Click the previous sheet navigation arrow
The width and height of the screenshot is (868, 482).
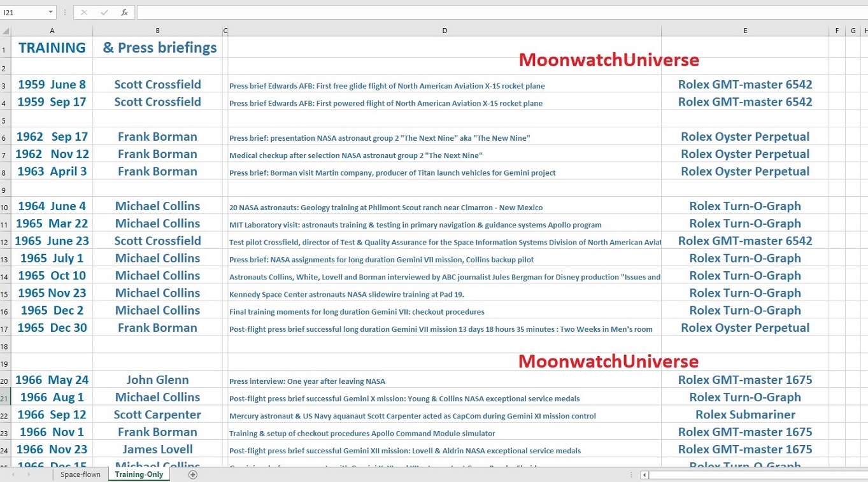13,474
